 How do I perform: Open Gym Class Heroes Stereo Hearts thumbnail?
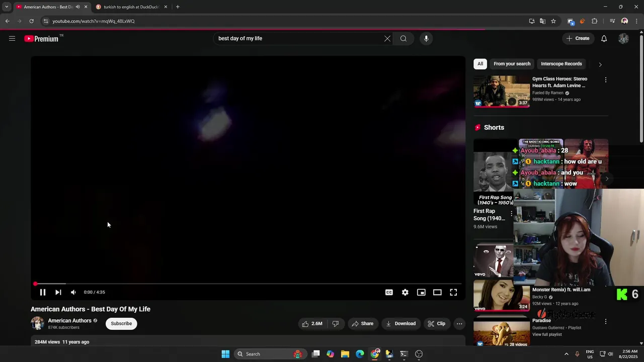pyautogui.click(x=501, y=92)
